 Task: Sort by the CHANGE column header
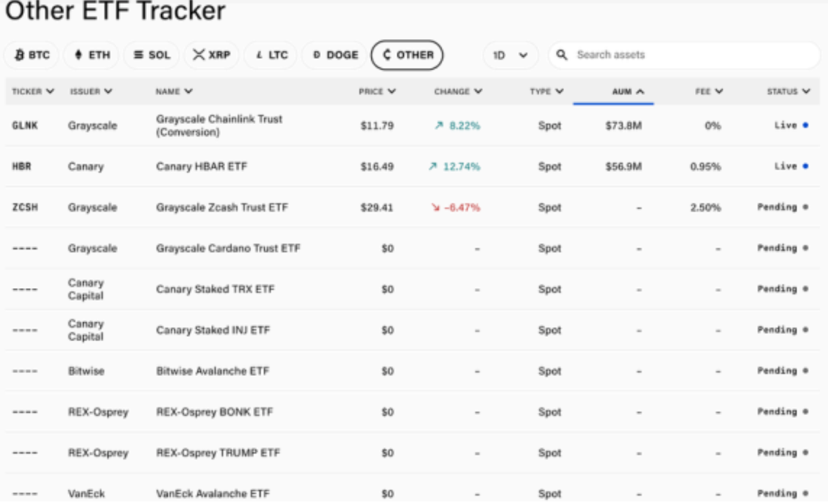pos(458,91)
